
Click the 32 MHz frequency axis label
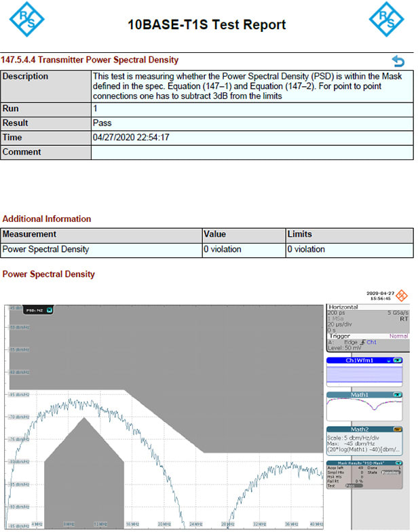pos(259,524)
